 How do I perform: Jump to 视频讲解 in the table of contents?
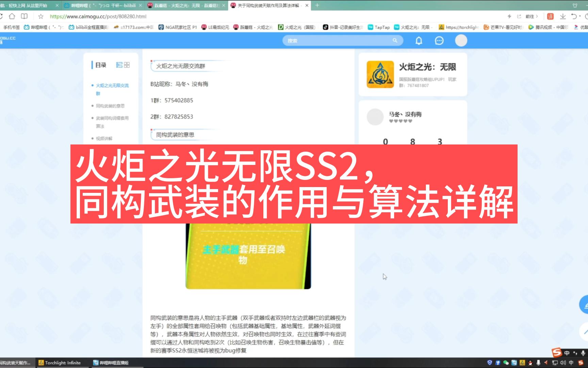(104, 138)
